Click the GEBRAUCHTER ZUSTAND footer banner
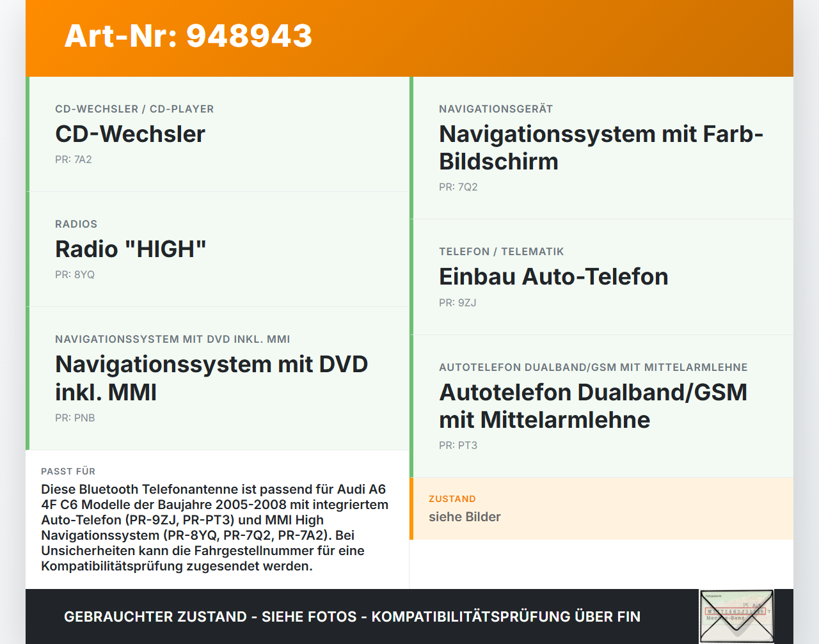Screen dimensions: 819x644 pos(352,617)
